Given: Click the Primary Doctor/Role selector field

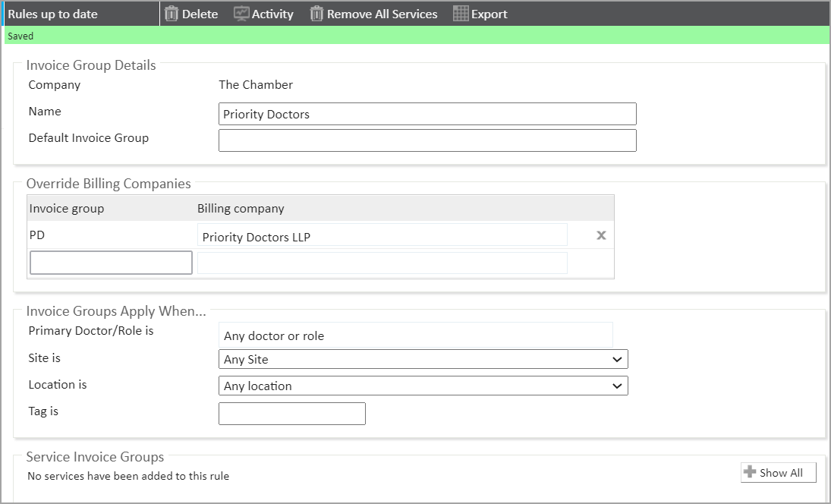Looking at the screenshot, I should click(x=415, y=335).
